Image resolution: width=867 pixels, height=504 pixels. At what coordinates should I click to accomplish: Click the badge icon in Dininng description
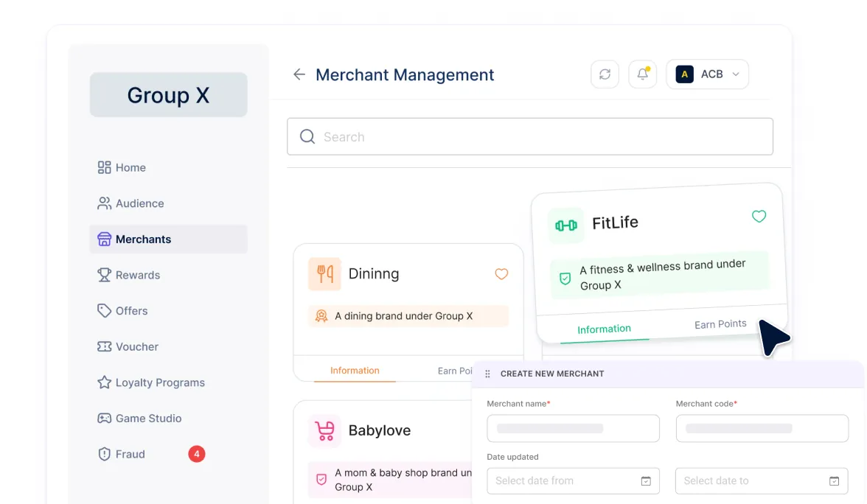point(321,316)
